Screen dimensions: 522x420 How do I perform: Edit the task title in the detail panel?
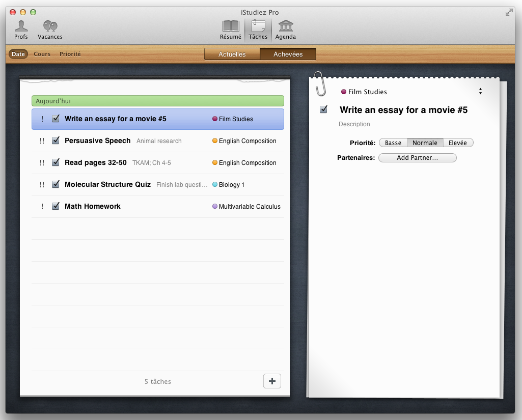[403, 110]
